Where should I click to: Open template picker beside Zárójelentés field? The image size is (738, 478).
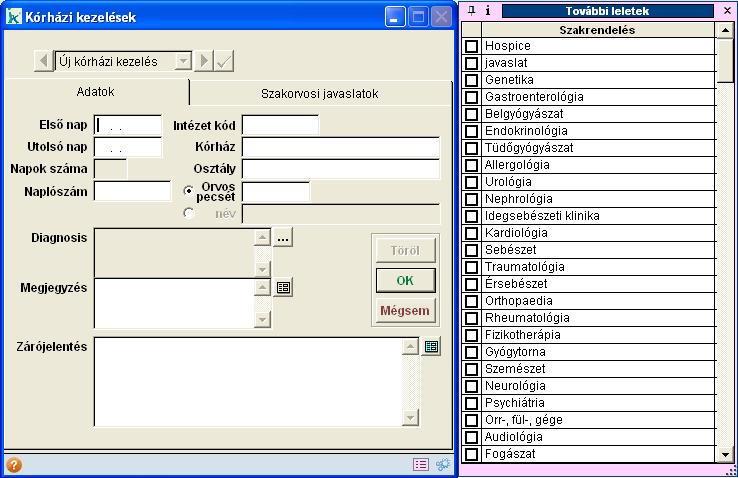point(431,346)
